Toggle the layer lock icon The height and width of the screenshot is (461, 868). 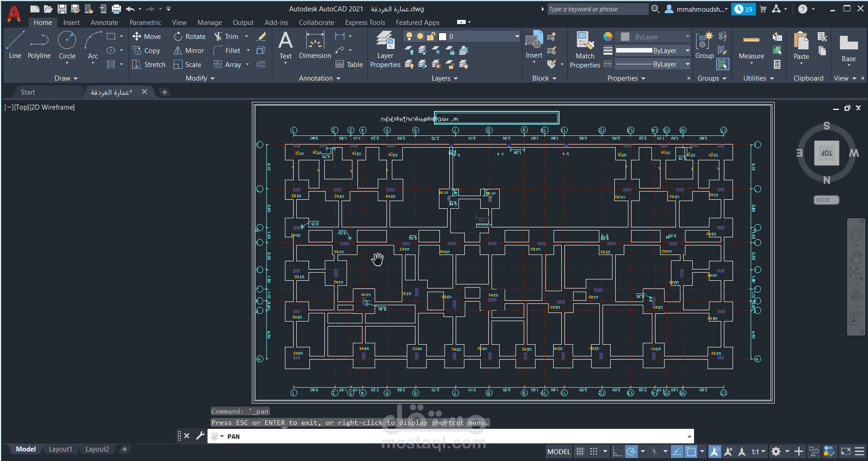click(431, 37)
